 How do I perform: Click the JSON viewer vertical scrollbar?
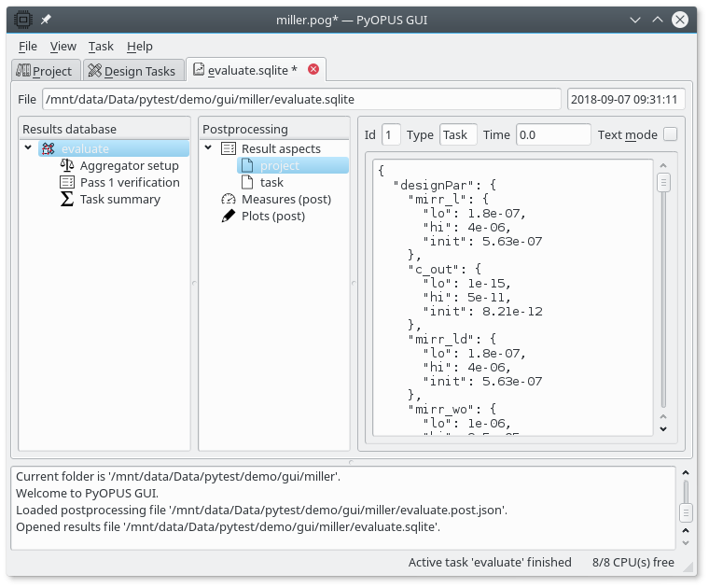pos(663,299)
